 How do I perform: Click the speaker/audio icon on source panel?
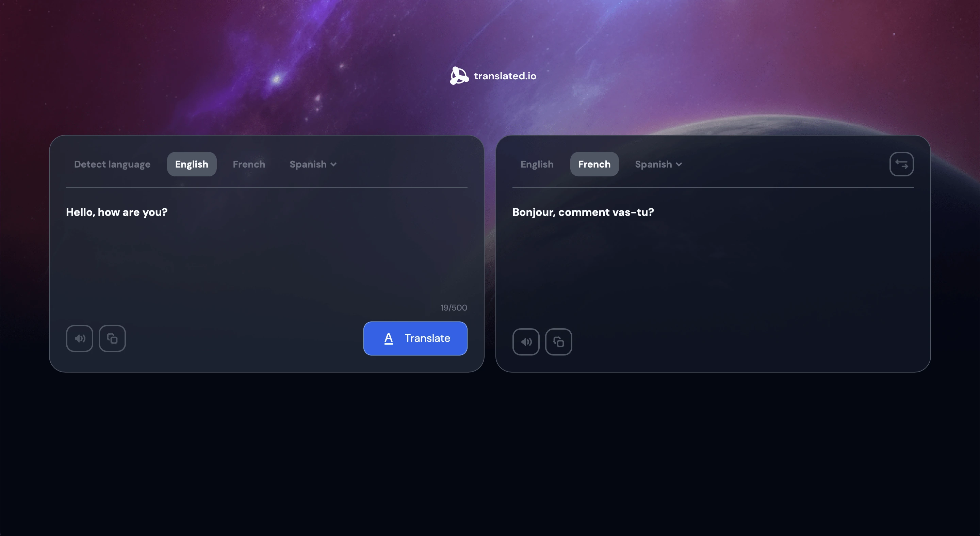pyautogui.click(x=79, y=338)
